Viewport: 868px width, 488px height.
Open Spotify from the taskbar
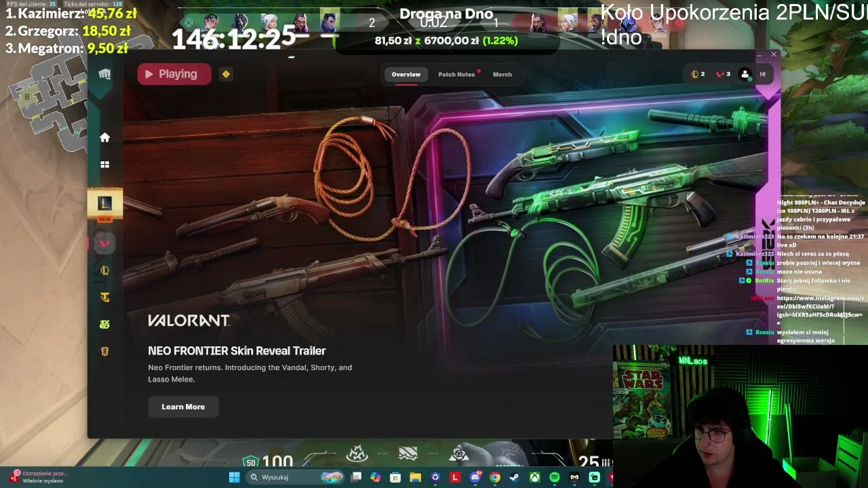pyautogui.click(x=555, y=477)
